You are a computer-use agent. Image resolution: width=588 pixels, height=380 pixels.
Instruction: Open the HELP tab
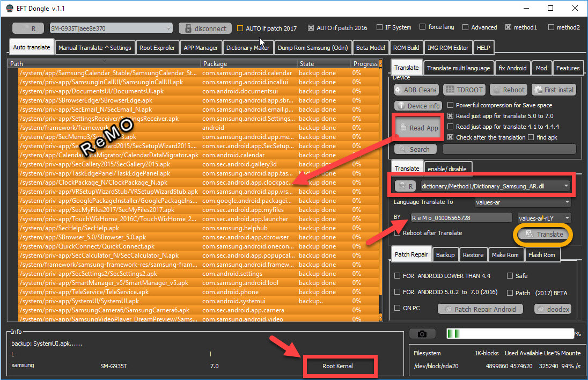tap(483, 48)
